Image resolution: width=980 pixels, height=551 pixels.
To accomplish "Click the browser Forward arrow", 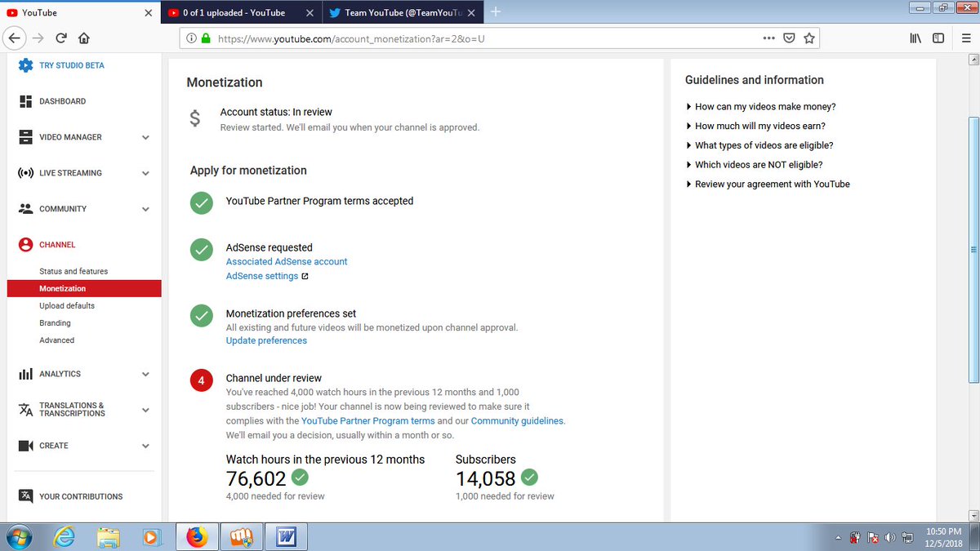I will pyautogui.click(x=38, y=38).
